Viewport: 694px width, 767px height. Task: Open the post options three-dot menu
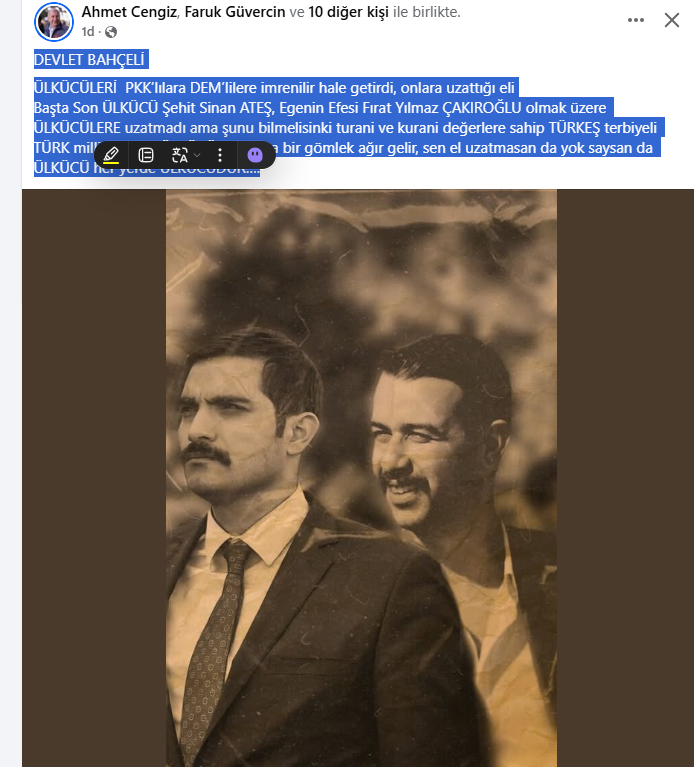click(x=636, y=20)
